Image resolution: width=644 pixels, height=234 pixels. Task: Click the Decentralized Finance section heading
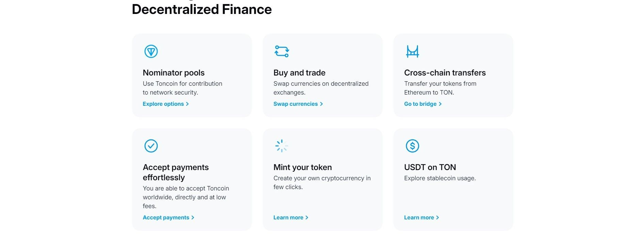202,10
